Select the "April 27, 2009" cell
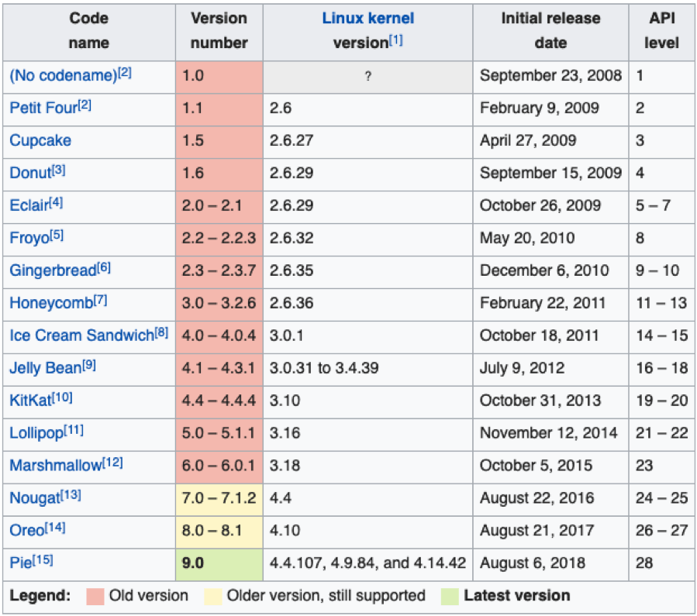This screenshot has width=697, height=616. coord(550,142)
